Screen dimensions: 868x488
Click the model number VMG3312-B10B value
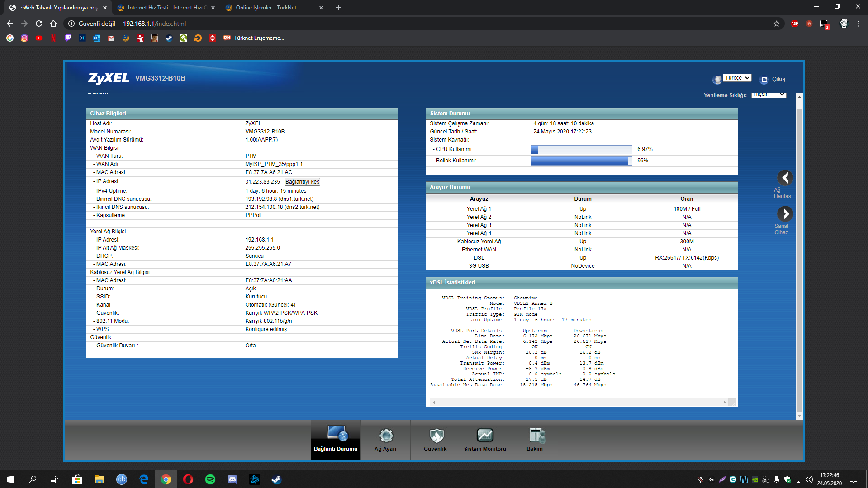(x=265, y=132)
